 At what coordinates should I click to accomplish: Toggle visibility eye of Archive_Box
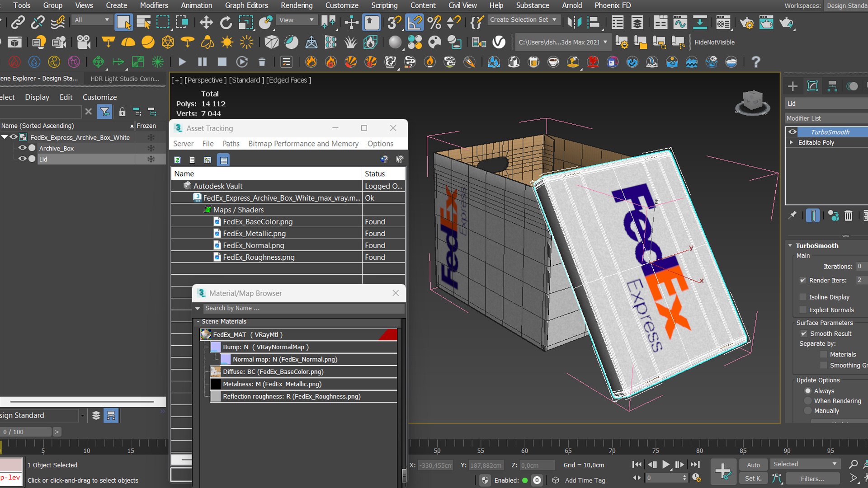coord(22,148)
